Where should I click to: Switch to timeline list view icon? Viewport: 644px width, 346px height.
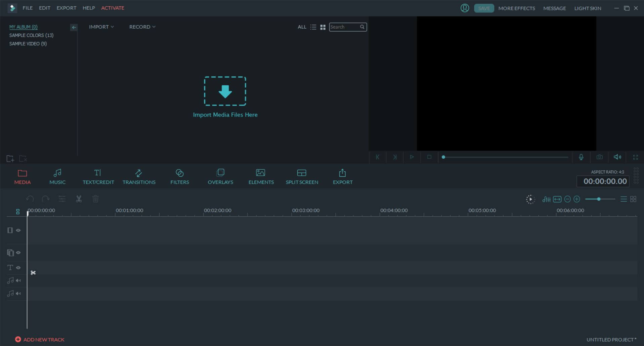(x=624, y=199)
